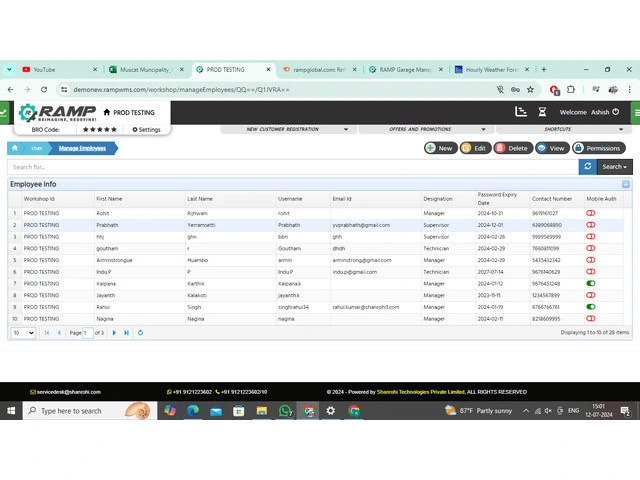Go to next page of the employee grid

(115, 332)
